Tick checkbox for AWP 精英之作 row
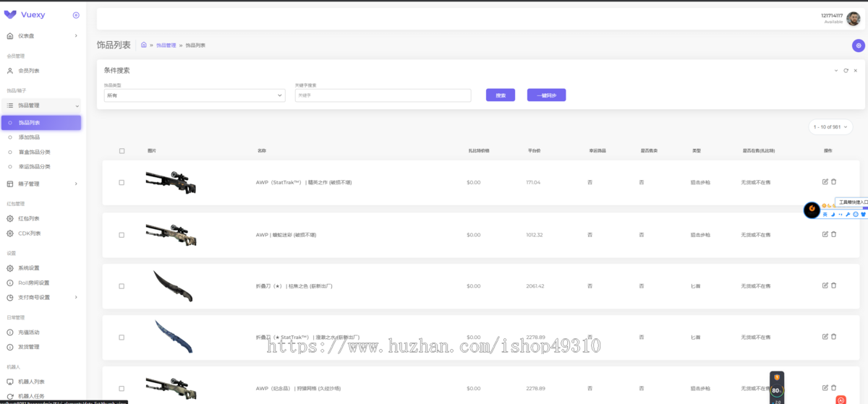Viewport: 868px width, 404px height. click(122, 183)
